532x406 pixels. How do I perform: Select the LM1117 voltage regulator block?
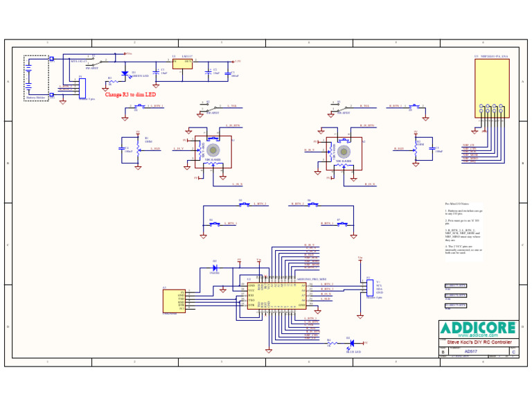tap(182, 64)
